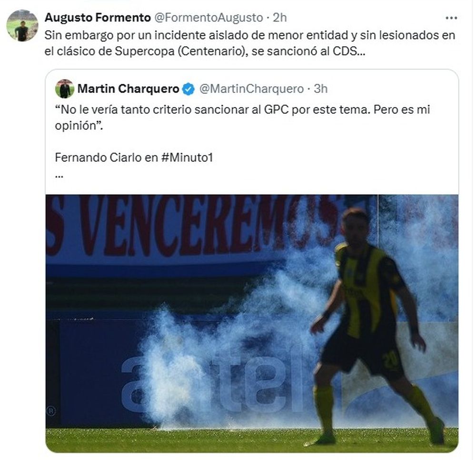
Task: Expand the quoted tweet's trailing ellipsis
Action: click(59, 176)
